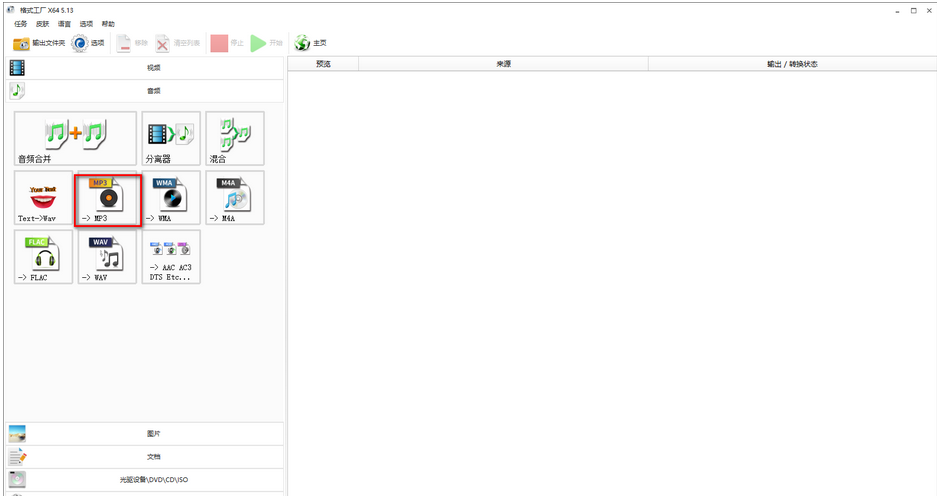Open the 选项 menu in menu bar
The height and width of the screenshot is (496, 937).
coord(87,24)
